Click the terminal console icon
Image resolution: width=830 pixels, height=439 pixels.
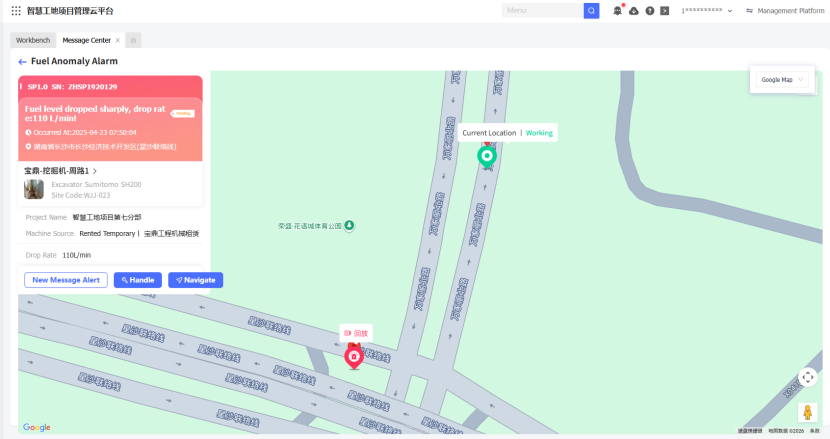(x=665, y=11)
